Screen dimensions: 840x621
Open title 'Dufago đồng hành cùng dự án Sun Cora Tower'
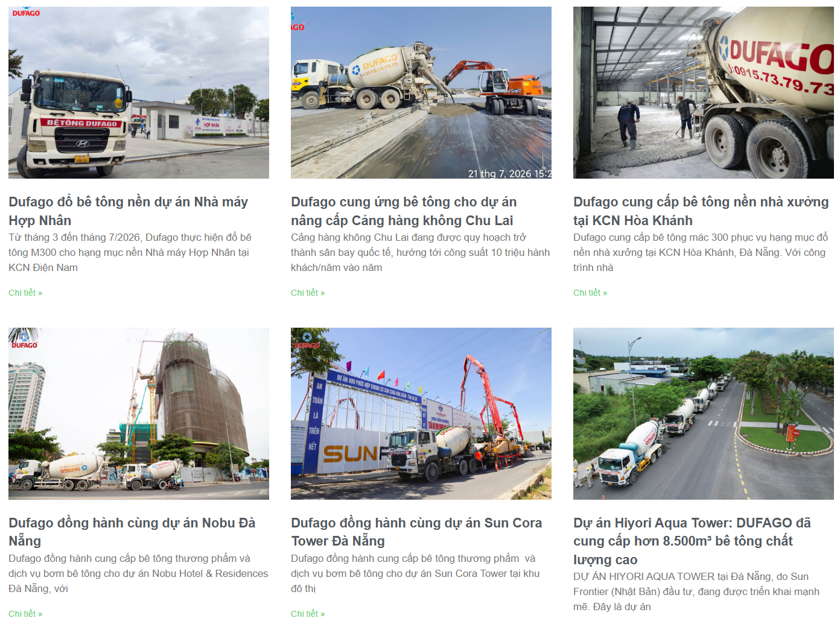coord(416,532)
